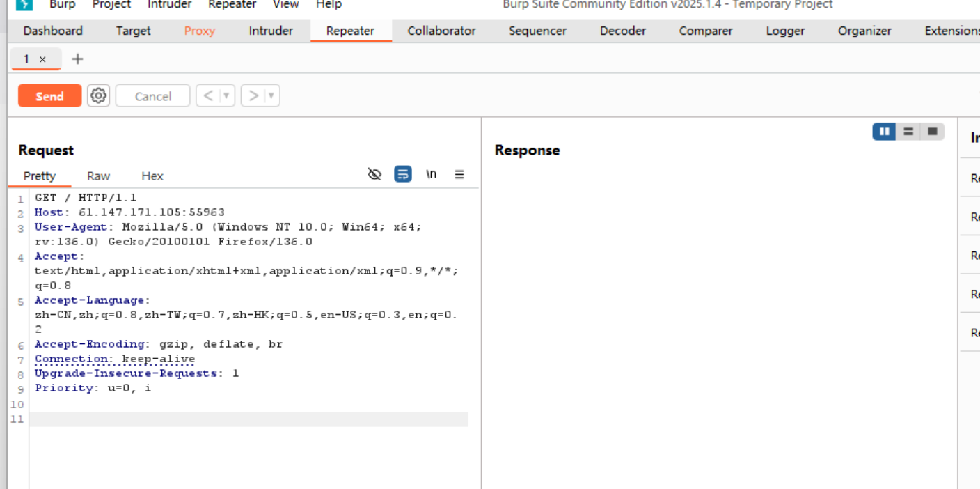This screenshot has width=980, height=489.
Task: Select combined tabbed layout icon
Action: coord(933,131)
